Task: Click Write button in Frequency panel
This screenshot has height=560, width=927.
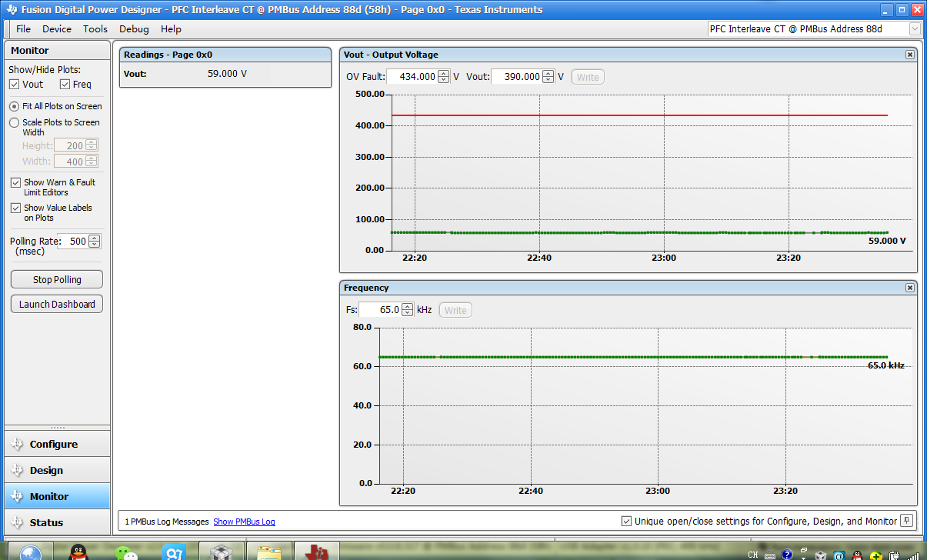Action: coord(455,310)
